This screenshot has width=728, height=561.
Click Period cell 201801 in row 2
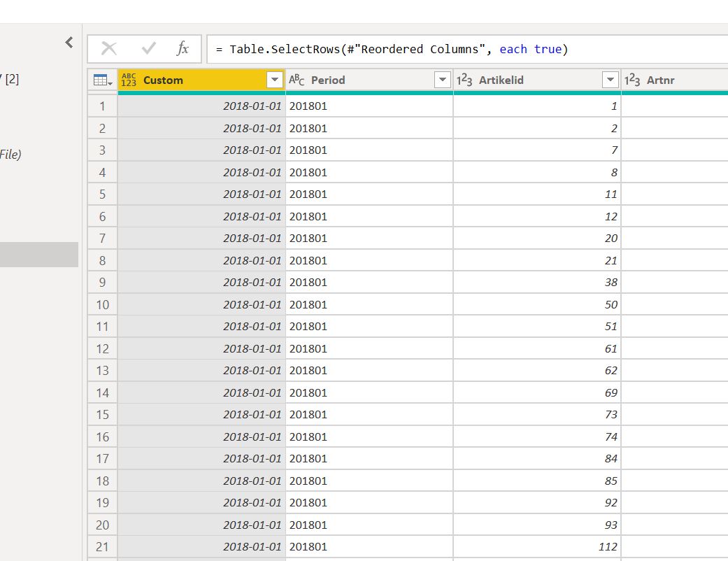click(x=369, y=128)
